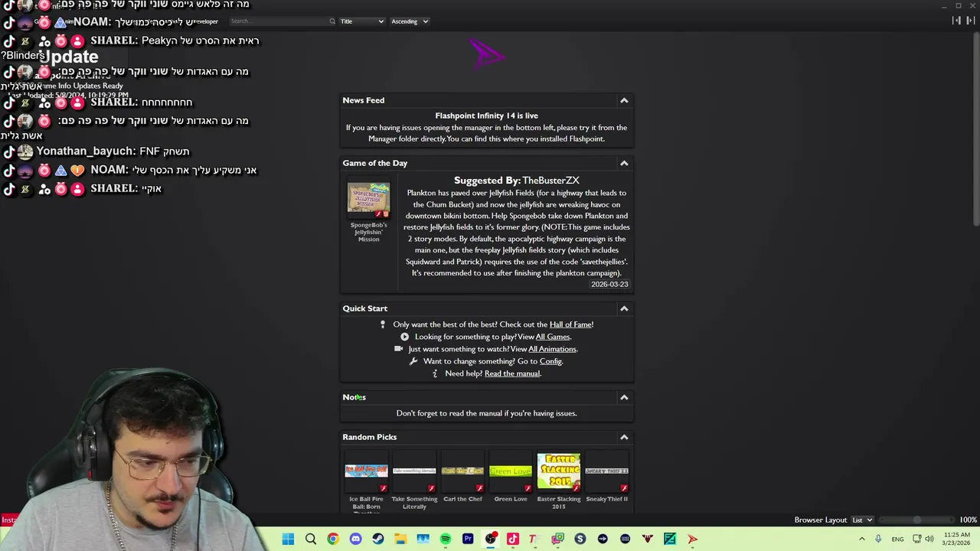The image size is (980, 551).
Task: Open Spotify from the taskbar
Action: 446,539
